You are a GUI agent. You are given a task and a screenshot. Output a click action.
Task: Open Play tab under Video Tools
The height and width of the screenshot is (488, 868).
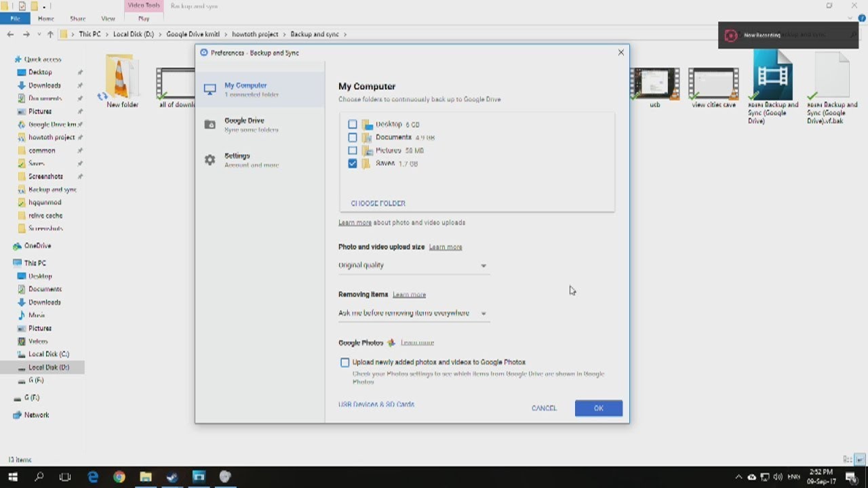pos(144,18)
